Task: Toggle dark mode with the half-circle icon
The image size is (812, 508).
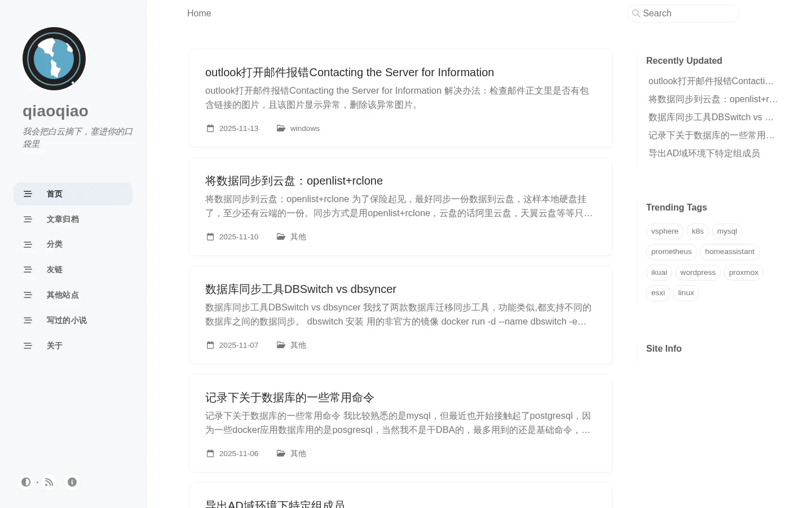Action: [x=26, y=482]
